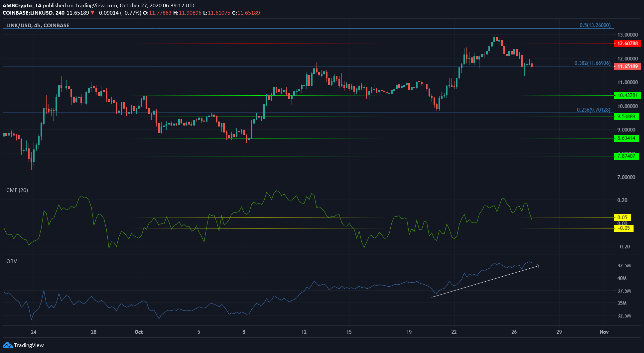644x353 pixels.
Task: Click the green 10.43281 level label
Action: (x=627, y=95)
